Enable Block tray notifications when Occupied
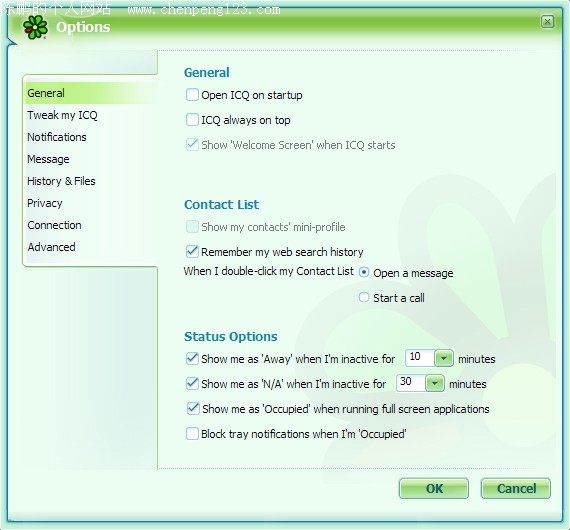Viewport: 570px width, 530px height. tap(192, 434)
